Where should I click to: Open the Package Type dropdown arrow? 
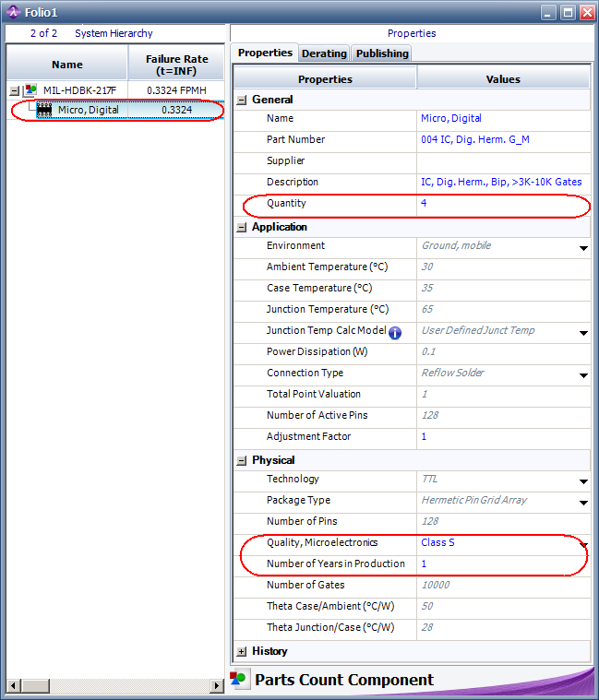[x=583, y=502]
